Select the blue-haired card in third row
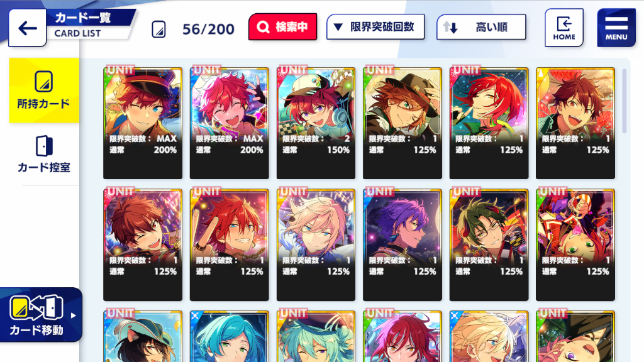Viewport: 644px width, 362px height. coord(229,336)
